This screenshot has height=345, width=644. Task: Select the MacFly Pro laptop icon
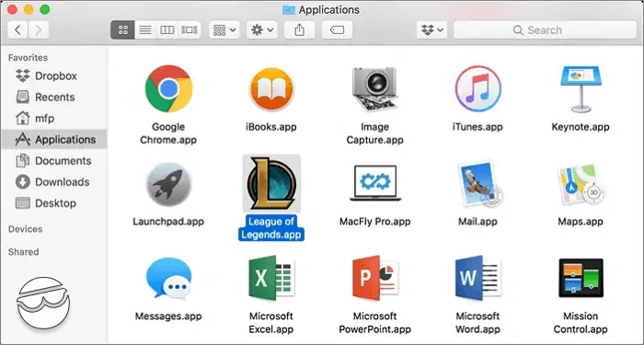pyautogui.click(x=375, y=183)
